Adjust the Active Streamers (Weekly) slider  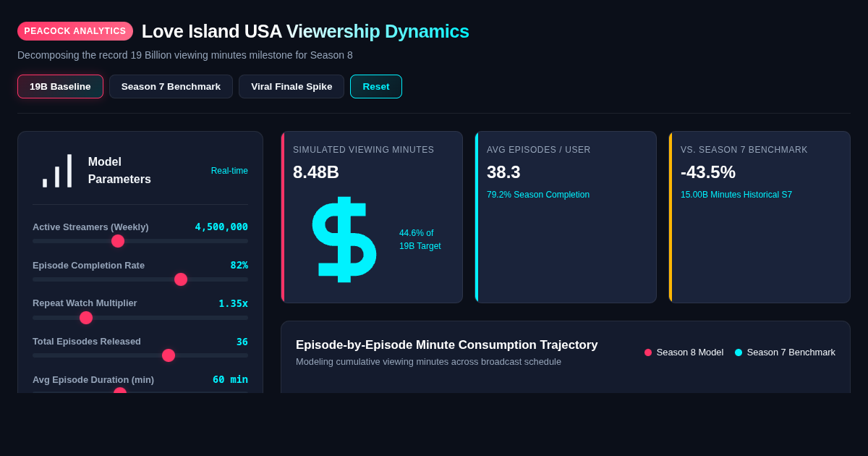(x=140, y=241)
